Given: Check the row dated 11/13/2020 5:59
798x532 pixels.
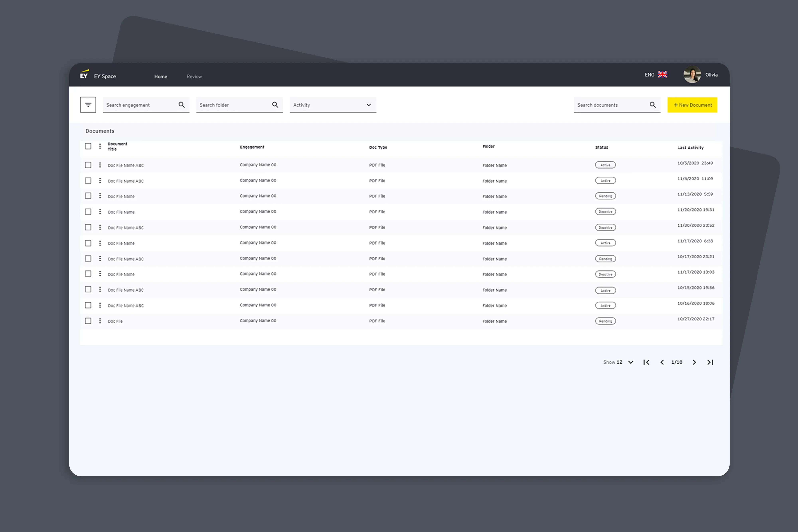Looking at the screenshot, I should 88,196.
